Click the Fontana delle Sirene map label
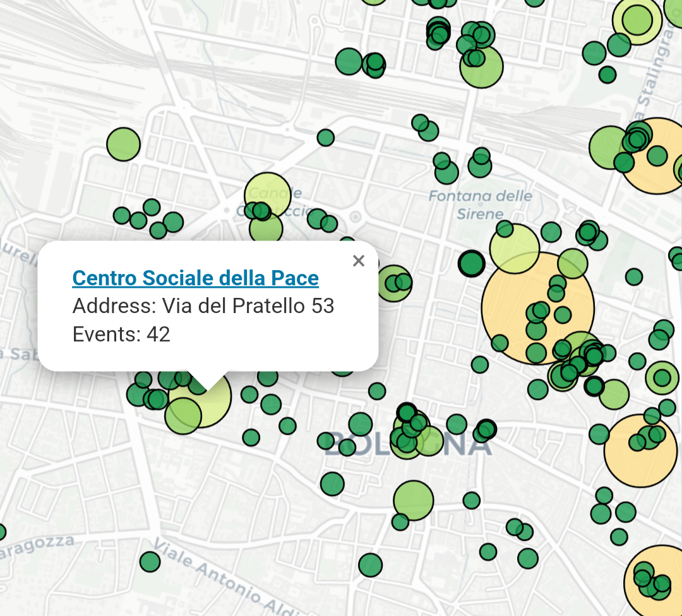This screenshot has width=682, height=616. point(480,205)
